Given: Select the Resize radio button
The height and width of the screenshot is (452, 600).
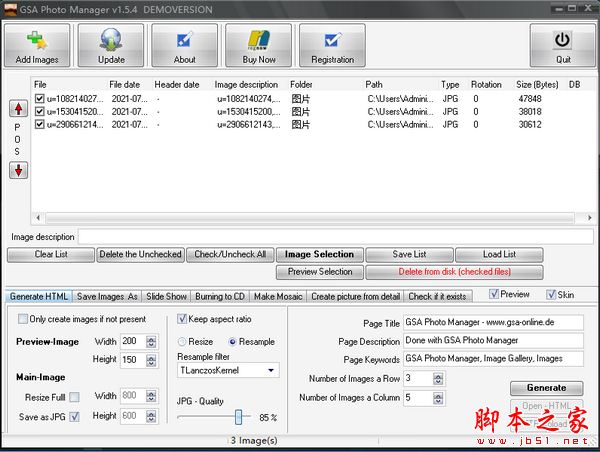Looking at the screenshot, I should tap(182, 342).
